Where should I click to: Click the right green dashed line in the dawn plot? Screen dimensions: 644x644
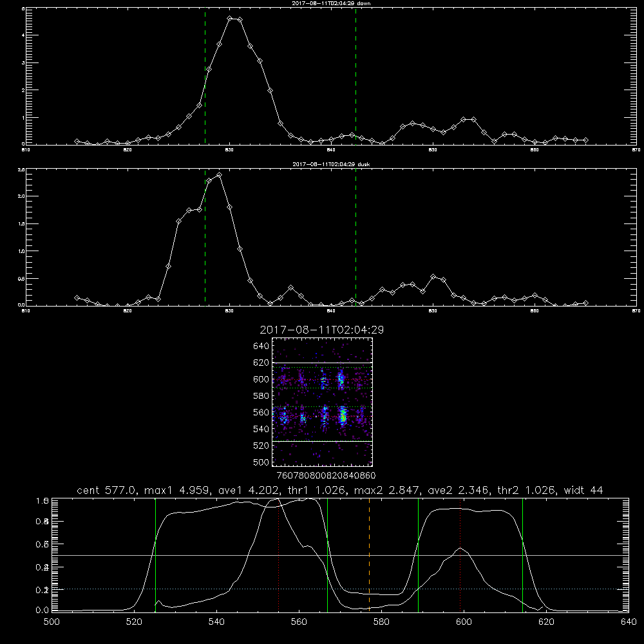[355, 77]
